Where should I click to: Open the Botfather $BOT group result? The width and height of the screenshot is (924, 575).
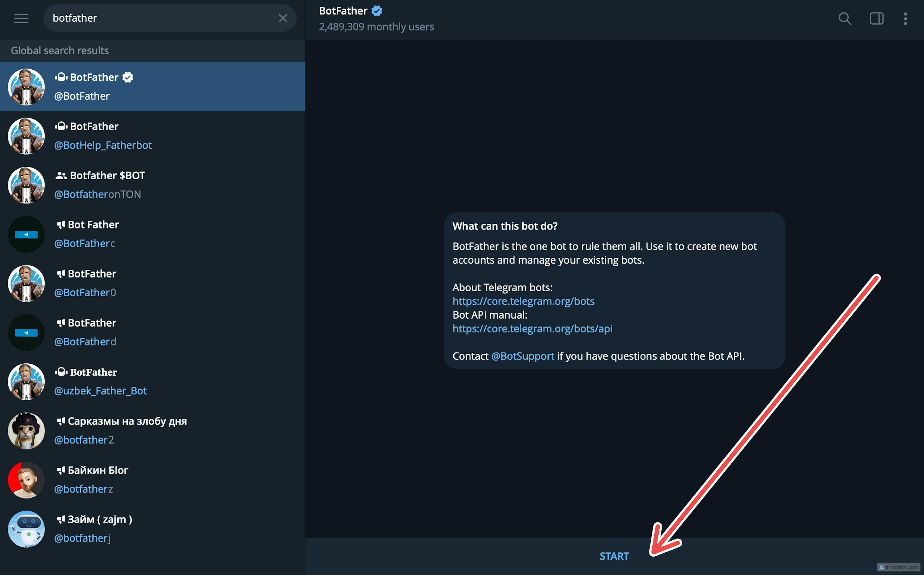[x=153, y=185]
